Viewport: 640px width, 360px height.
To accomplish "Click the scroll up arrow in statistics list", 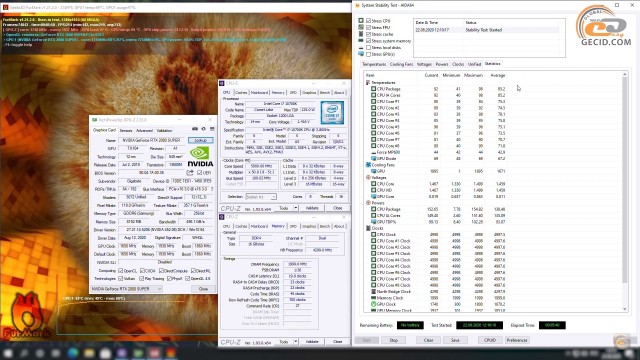I will (624, 74).
